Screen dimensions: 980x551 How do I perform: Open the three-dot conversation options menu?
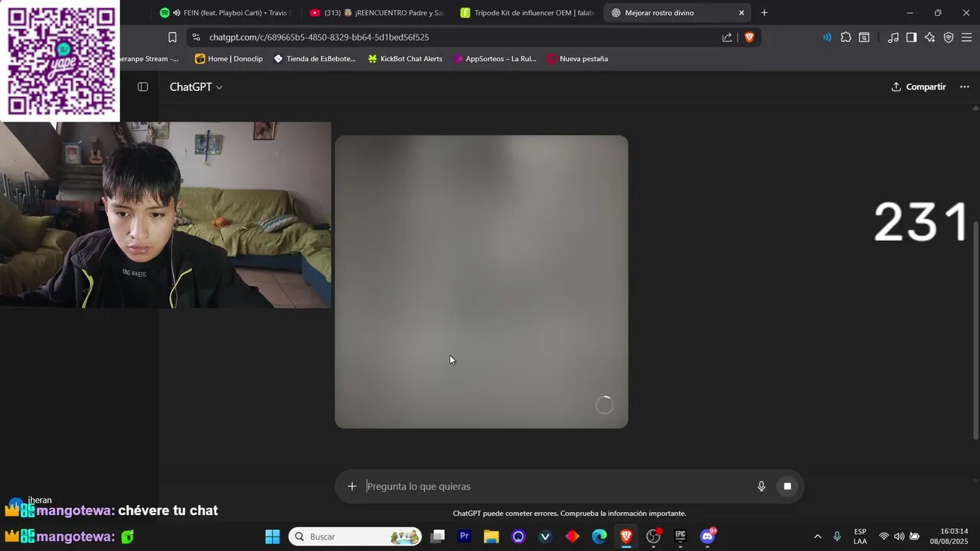coord(965,87)
